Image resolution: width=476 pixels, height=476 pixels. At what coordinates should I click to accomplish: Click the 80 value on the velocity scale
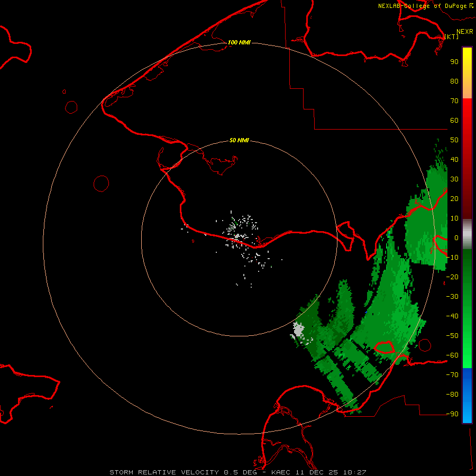pyautogui.click(x=454, y=81)
